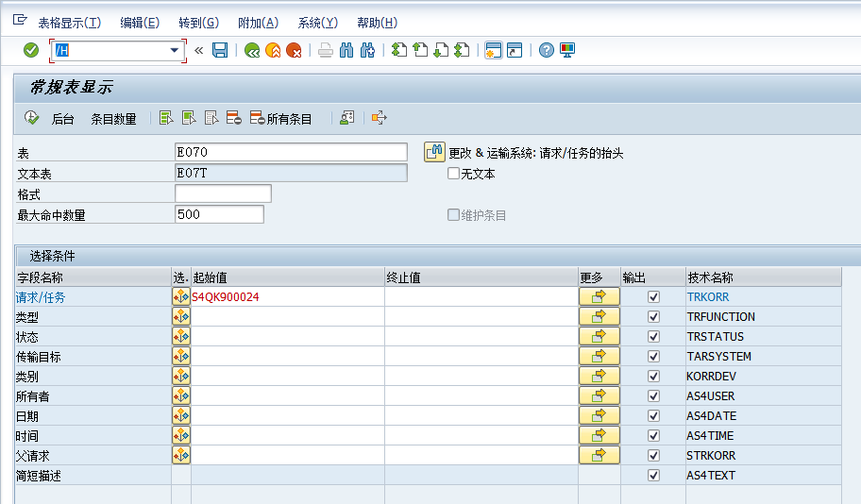Click the green Back icon

pos(252,51)
